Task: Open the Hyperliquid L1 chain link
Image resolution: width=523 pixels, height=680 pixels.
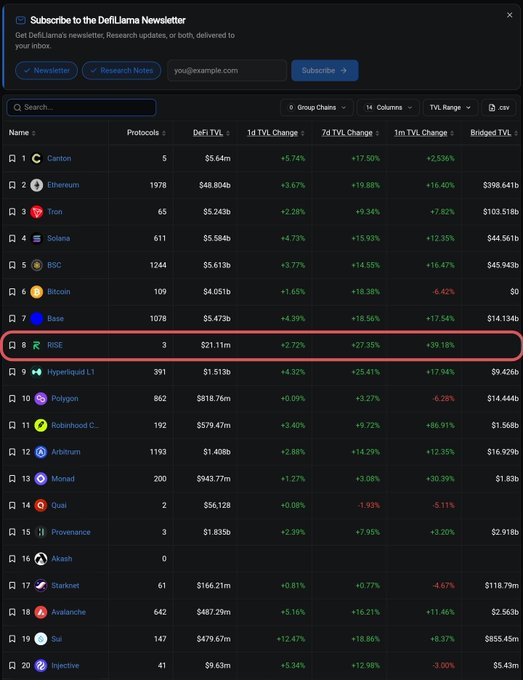Action: coord(71,372)
